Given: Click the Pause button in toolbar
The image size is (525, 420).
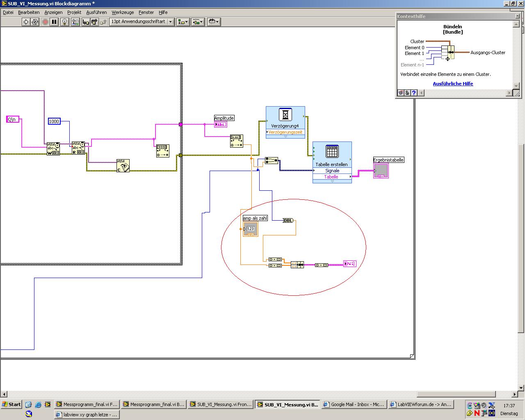Looking at the screenshot, I should pyautogui.click(x=54, y=22).
